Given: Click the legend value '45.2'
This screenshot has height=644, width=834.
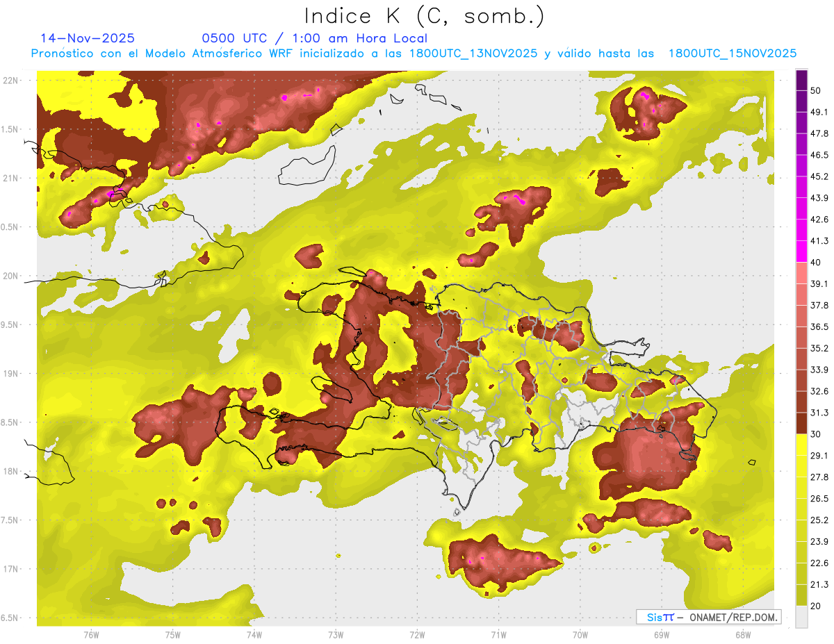Looking at the screenshot, I should (819, 176).
